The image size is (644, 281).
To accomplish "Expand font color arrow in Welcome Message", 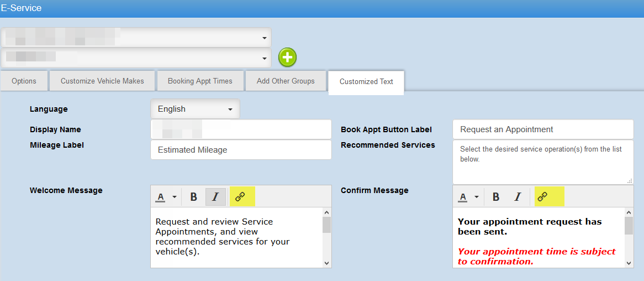I will pyautogui.click(x=175, y=197).
